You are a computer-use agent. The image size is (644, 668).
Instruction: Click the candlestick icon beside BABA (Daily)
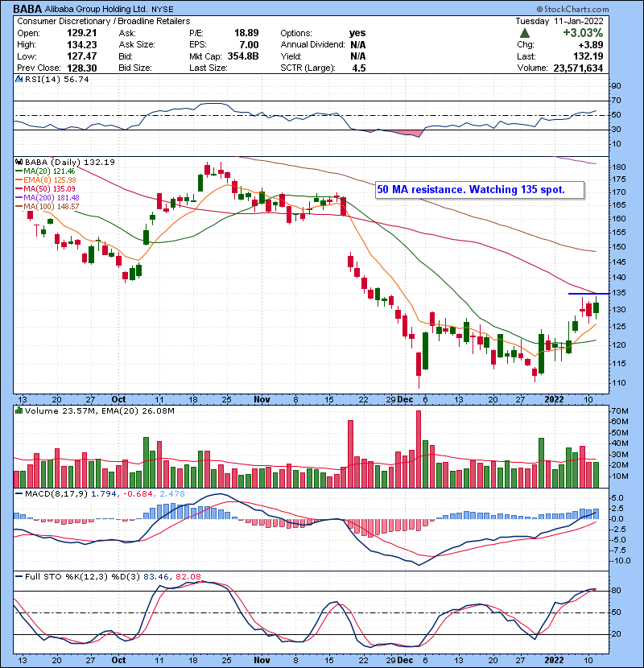click(x=19, y=162)
